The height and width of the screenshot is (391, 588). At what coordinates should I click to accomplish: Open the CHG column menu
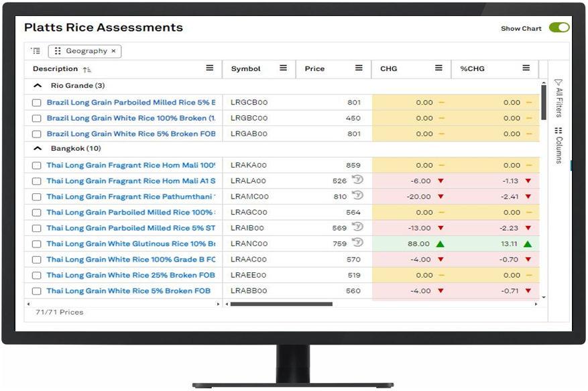pyautogui.click(x=438, y=68)
